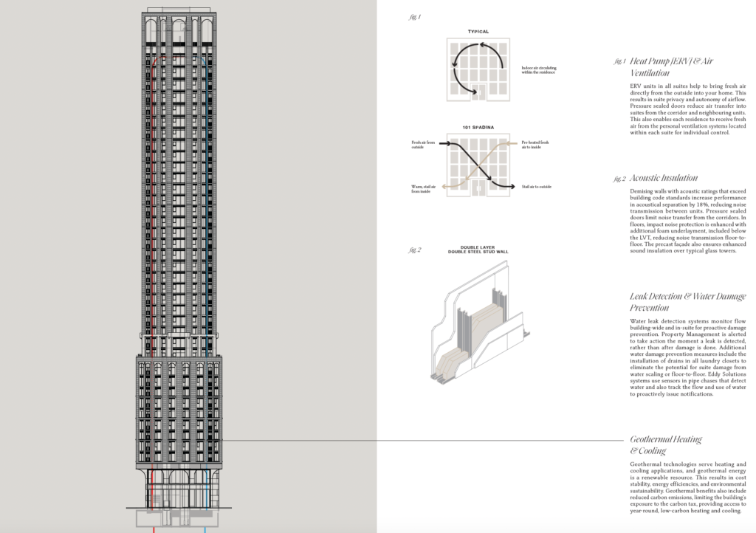Click the Indoor air circulating caption
This screenshot has width=756, height=533.
537,69
